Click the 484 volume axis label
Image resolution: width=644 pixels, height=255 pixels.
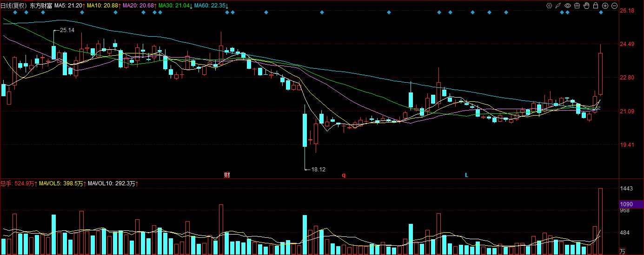[x=625, y=233]
